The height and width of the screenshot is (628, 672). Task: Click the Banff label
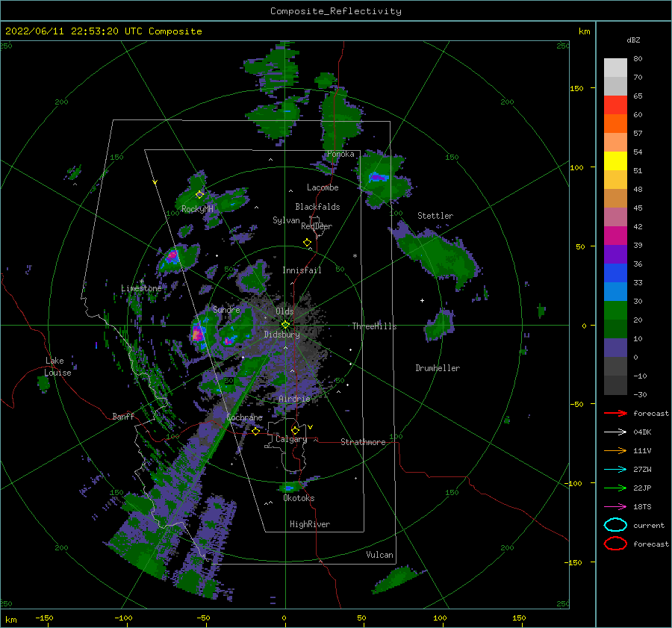coord(123,417)
